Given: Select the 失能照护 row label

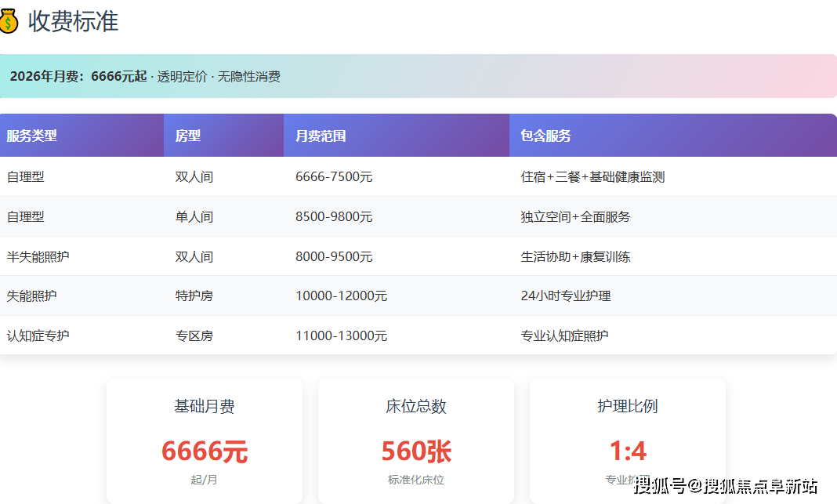Looking at the screenshot, I should click(31, 296).
